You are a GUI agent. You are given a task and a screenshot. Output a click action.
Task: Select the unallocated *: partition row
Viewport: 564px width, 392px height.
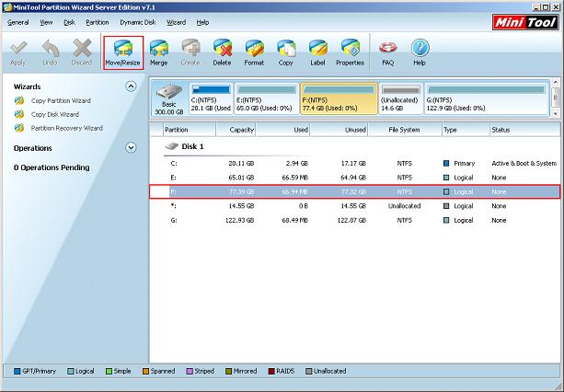pos(355,206)
